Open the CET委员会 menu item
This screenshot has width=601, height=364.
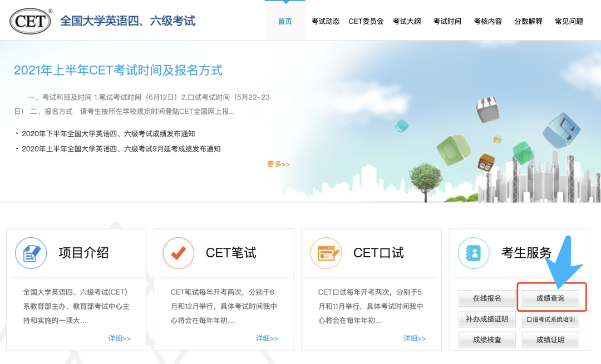point(366,22)
